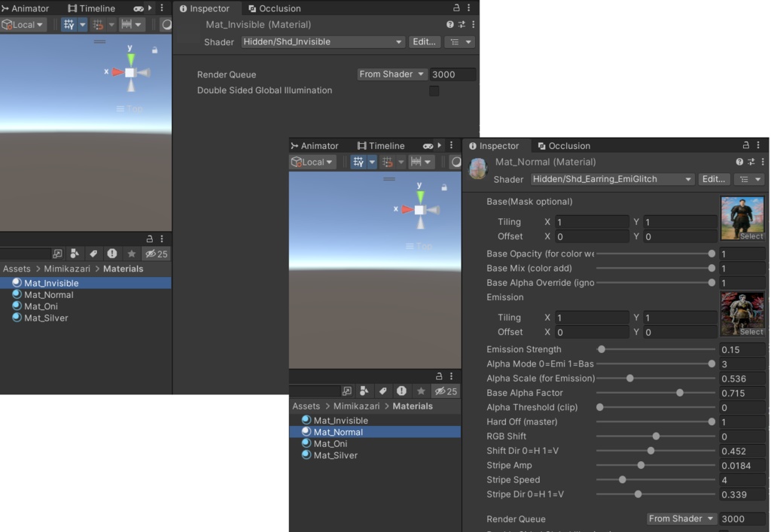Switch to Occlusion tab in back window
The image size is (771, 532).
pyautogui.click(x=275, y=8)
